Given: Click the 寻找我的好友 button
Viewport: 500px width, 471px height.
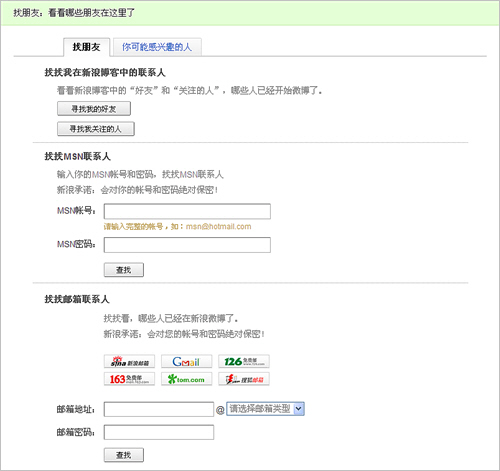Looking at the screenshot, I should (x=94, y=109).
